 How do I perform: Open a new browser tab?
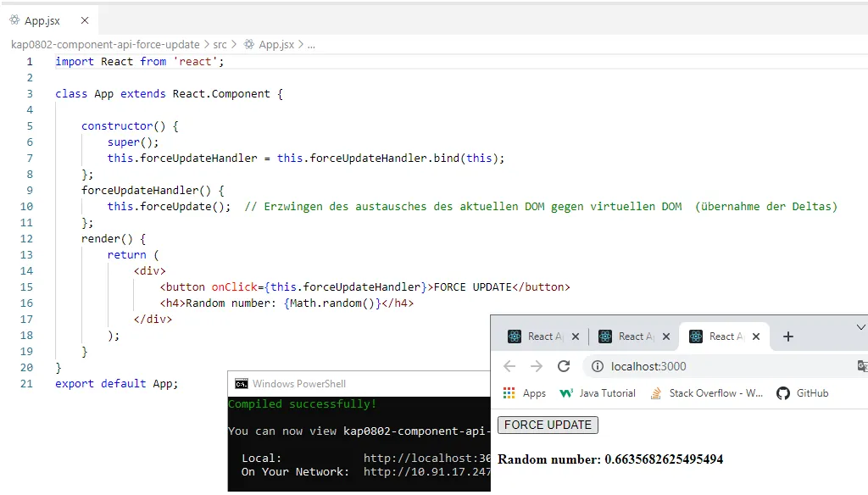pos(788,336)
